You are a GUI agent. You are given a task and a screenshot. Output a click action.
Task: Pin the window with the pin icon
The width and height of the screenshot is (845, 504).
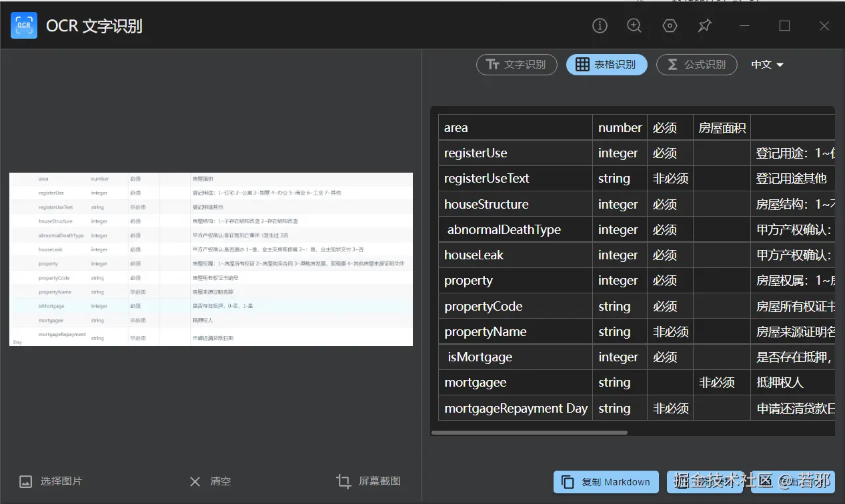[x=704, y=26]
